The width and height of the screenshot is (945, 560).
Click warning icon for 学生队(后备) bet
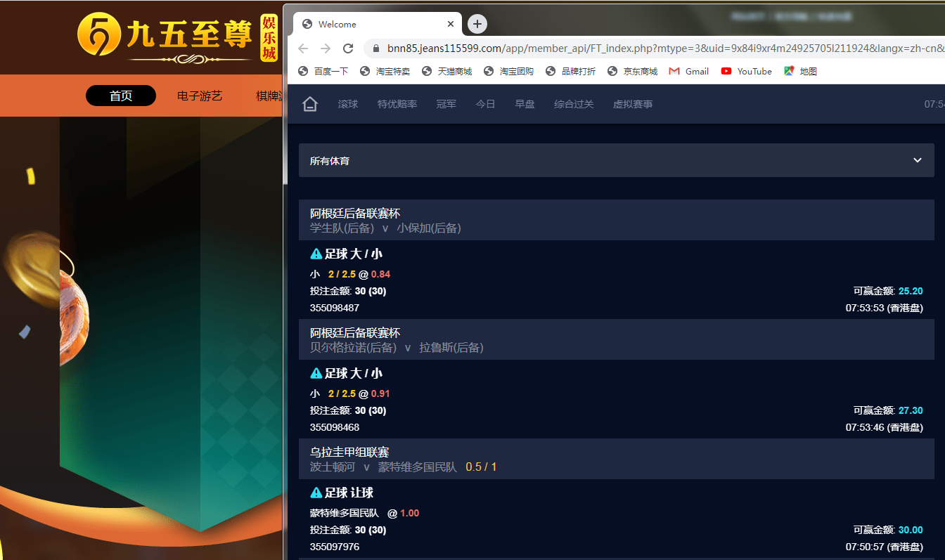coord(316,254)
